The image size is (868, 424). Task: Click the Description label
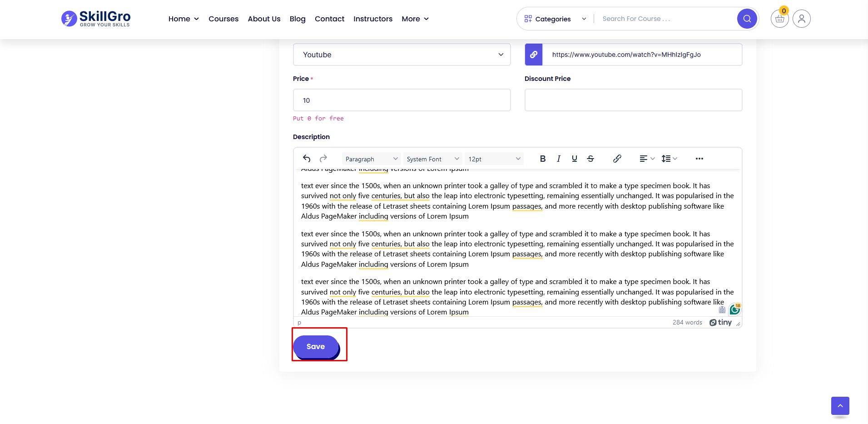[x=311, y=137]
